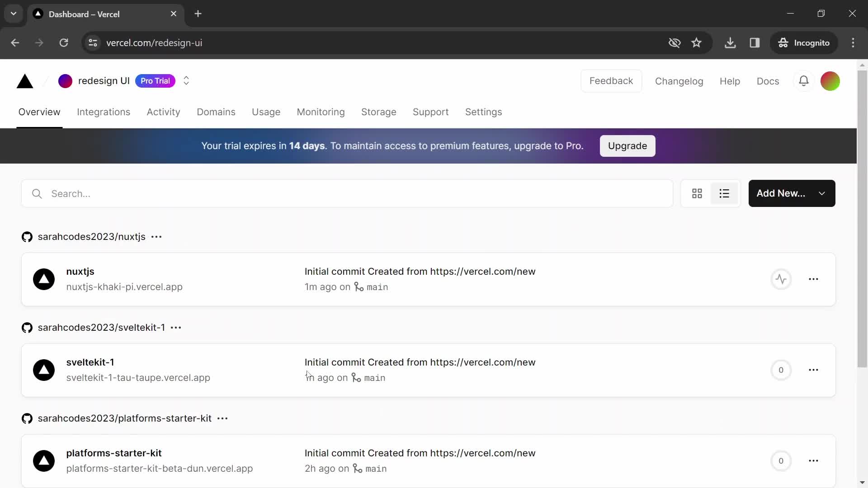Image resolution: width=868 pixels, height=488 pixels.
Task: Click platforms-starter-kit zero count badge
Action: pyautogui.click(x=781, y=461)
